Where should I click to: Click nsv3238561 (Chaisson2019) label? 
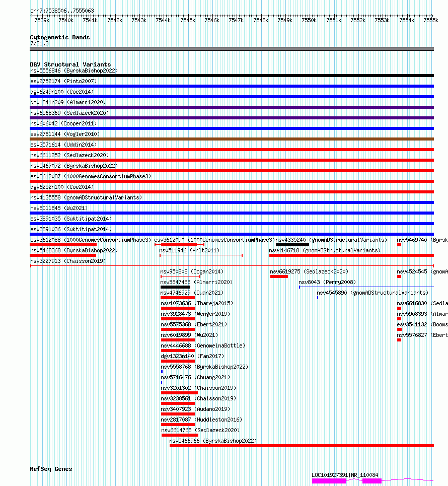pos(198,398)
